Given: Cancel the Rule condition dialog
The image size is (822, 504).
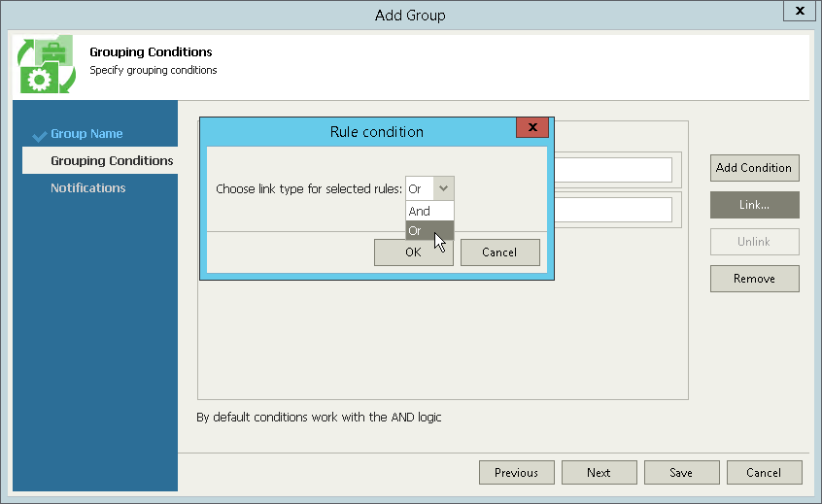Looking at the screenshot, I should 498,252.
